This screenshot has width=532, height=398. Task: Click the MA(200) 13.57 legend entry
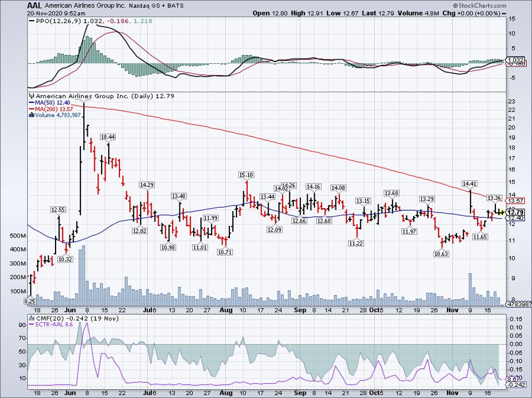tap(54, 109)
